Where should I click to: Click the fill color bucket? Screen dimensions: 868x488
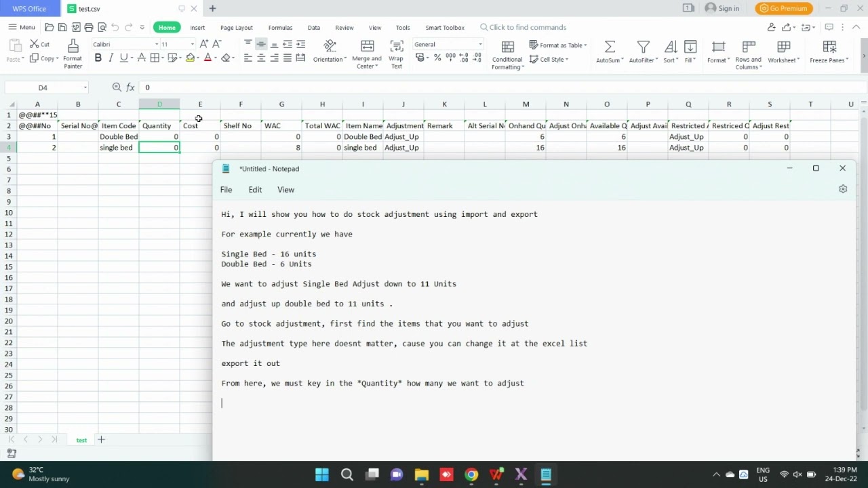click(190, 58)
